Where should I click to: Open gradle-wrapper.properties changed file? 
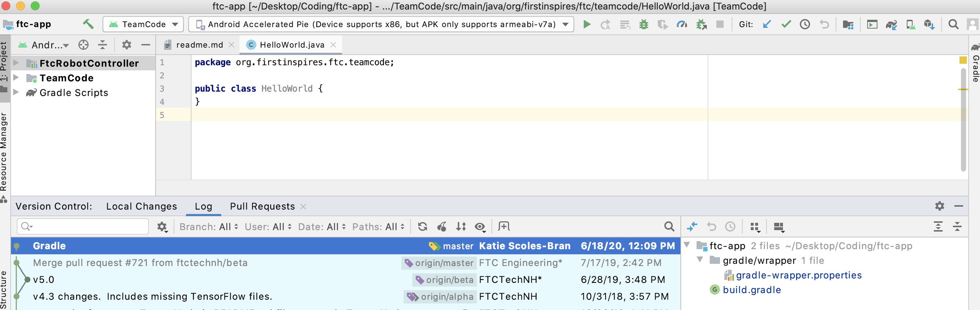798,275
